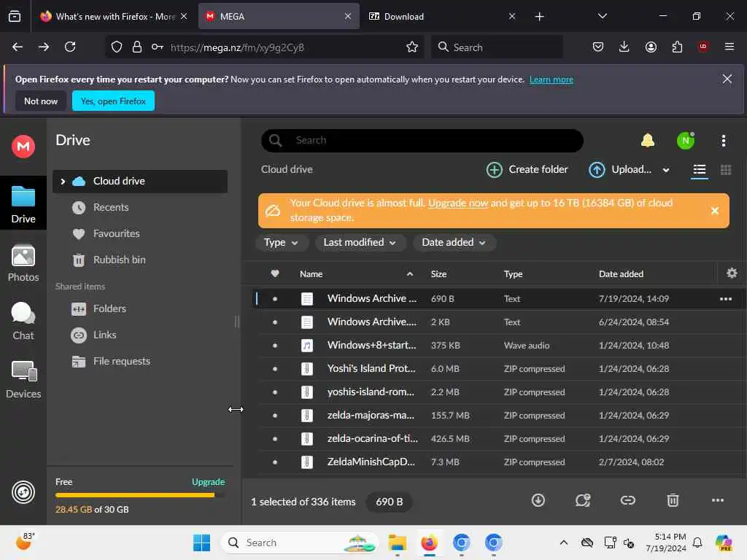747x560 pixels.
Task: Follow the Learn more link
Action: click(x=551, y=79)
